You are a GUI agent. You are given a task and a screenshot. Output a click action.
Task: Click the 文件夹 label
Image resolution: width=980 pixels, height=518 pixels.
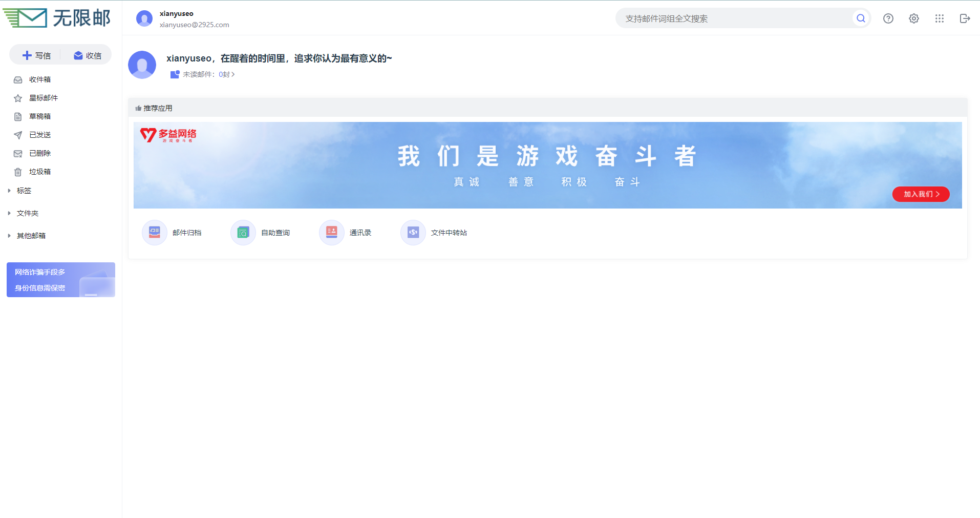28,213
